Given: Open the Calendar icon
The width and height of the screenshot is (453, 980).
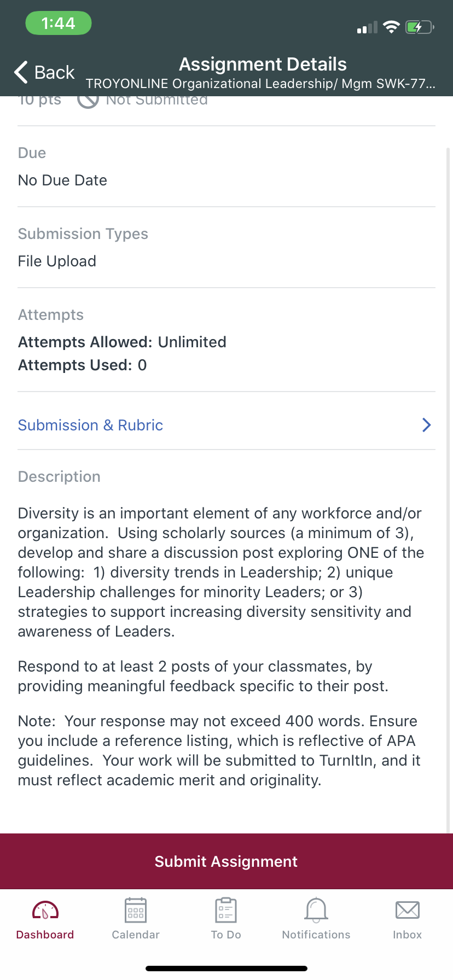Looking at the screenshot, I should [136, 911].
